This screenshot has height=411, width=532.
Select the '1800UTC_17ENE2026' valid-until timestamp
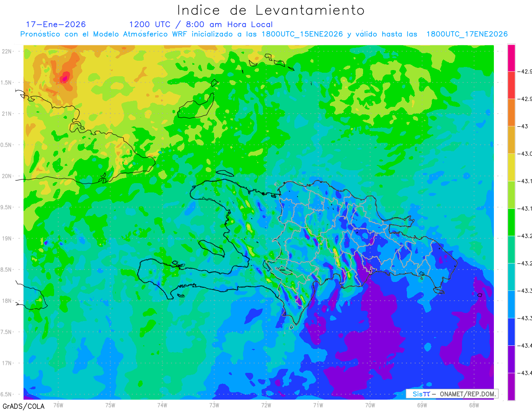pyautogui.click(x=467, y=34)
